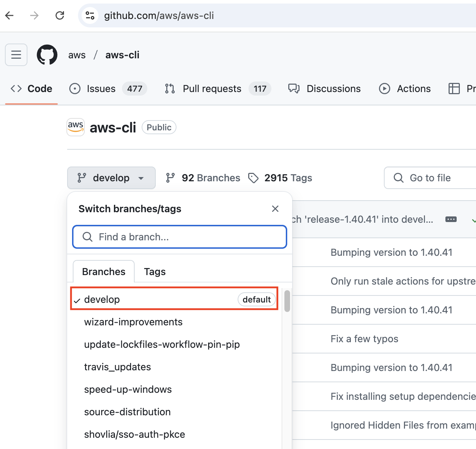Open the release-1.40.41 merge commit message
This screenshot has width=476, height=449.
tap(362, 219)
